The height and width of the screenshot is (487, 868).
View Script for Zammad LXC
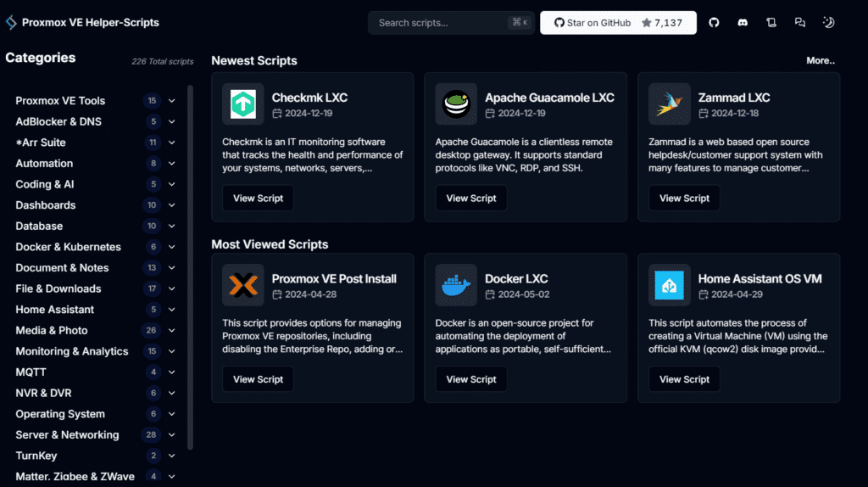pos(684,198)
